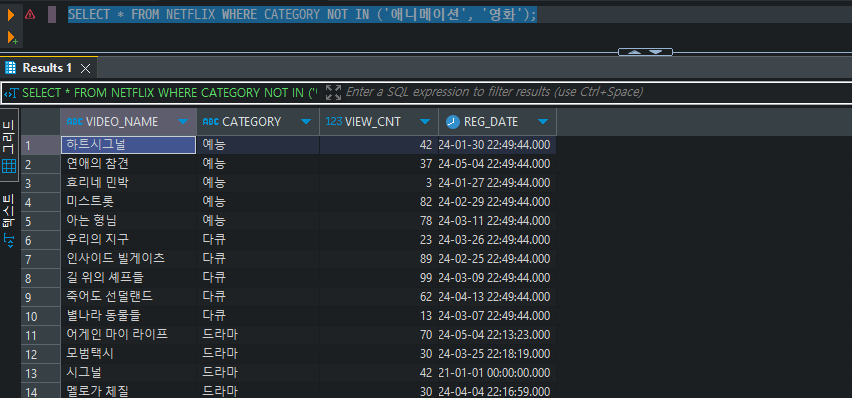This screenshot has width=852, height=398.
Task: Click the cell '멜로가 체질'
Action: 128,391
